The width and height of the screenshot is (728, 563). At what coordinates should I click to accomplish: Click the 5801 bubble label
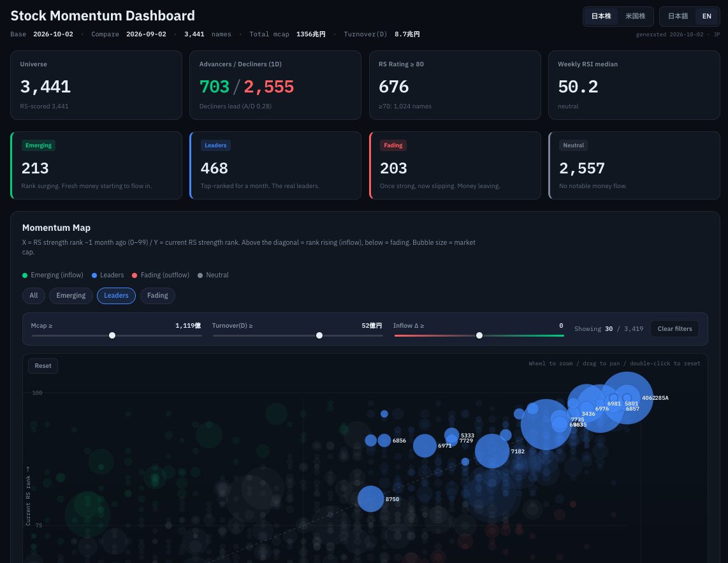coord(632,404)
